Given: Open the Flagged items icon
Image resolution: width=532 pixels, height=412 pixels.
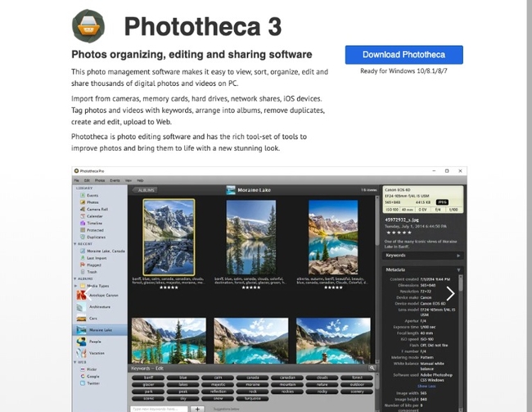Looking at the screenshot, I should point(83,265).
